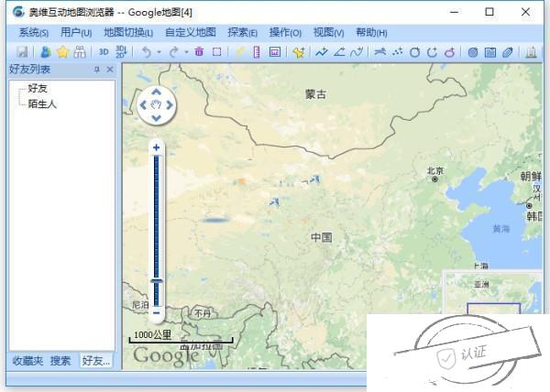Click the binoculars search icon
Screen dimensions: 550x392
[80, 52]
